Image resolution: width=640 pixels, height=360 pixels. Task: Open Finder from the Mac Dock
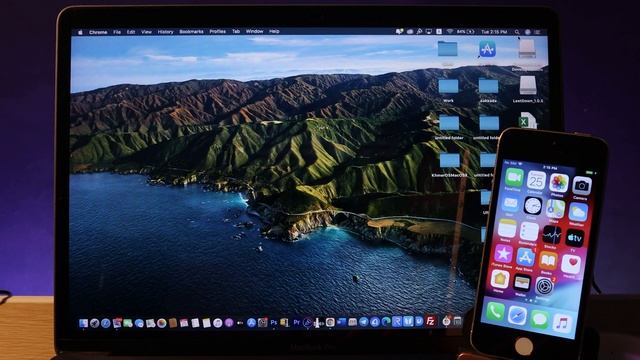[x=83, y=323]
